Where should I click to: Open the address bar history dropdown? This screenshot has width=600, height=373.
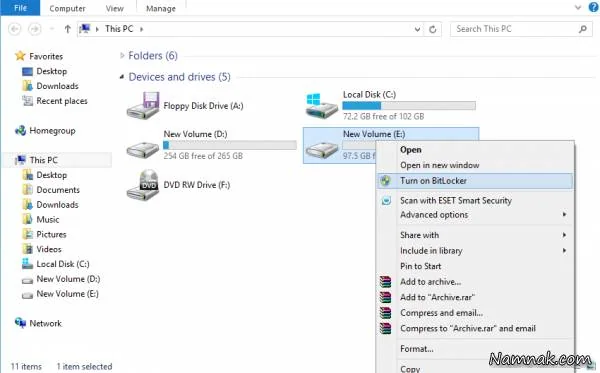tap(417, 29)
